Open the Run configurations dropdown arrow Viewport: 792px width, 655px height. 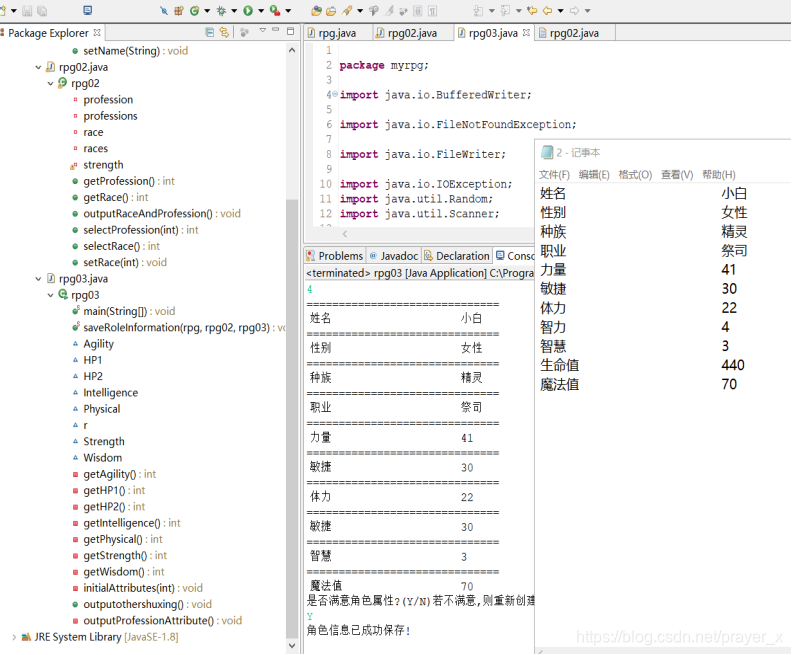261,11
